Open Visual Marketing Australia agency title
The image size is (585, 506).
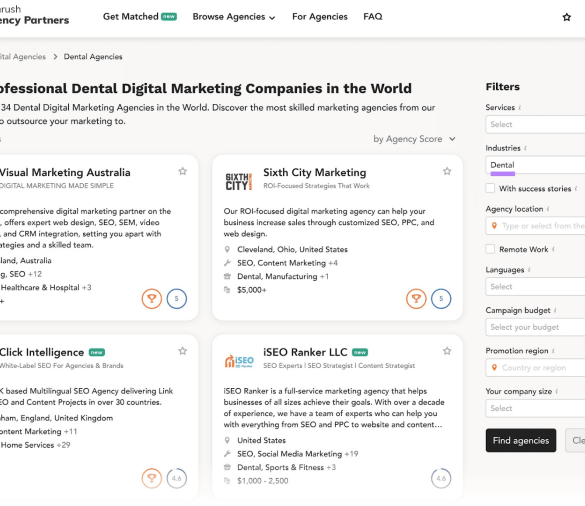[x=65, y=172]
